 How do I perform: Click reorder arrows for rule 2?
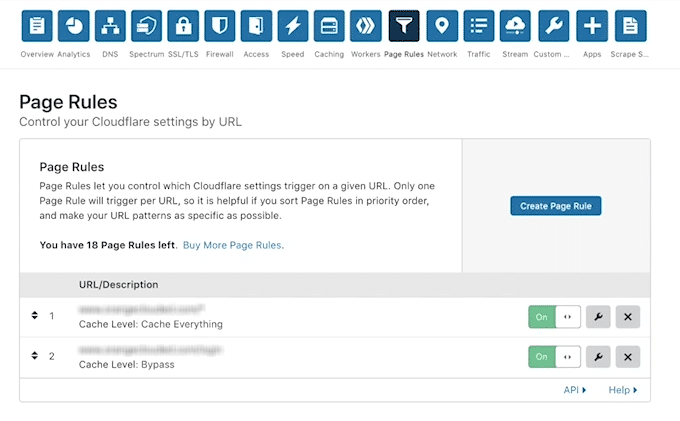[x=35, y=356]
